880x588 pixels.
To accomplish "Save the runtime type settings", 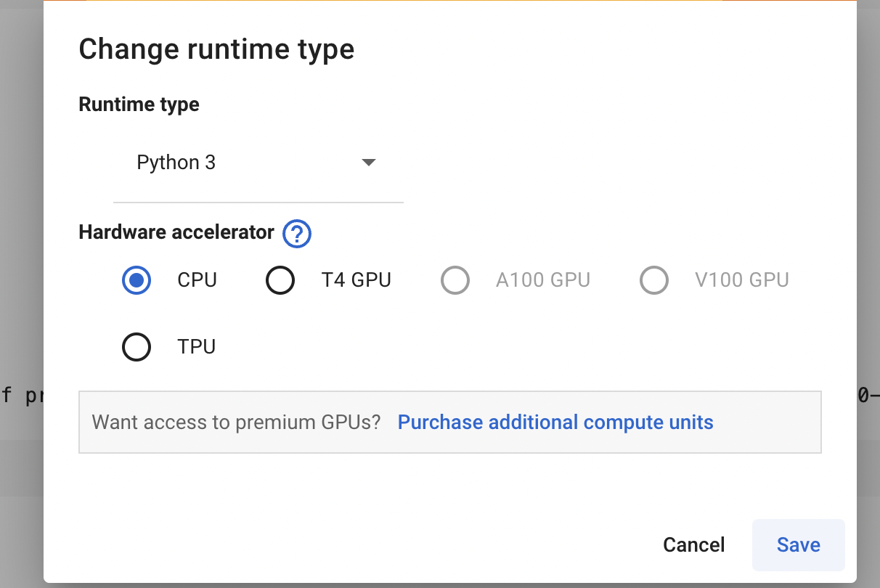I will 798,545.
